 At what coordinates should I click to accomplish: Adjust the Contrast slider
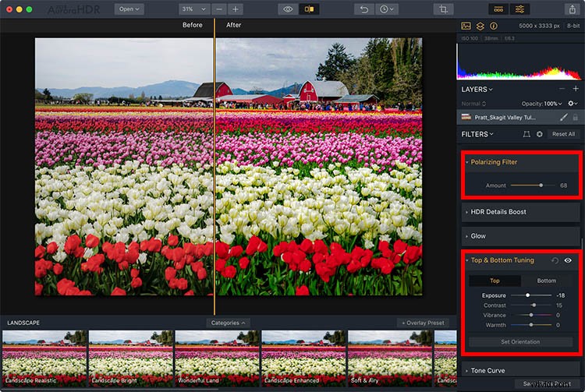[531, 305]
